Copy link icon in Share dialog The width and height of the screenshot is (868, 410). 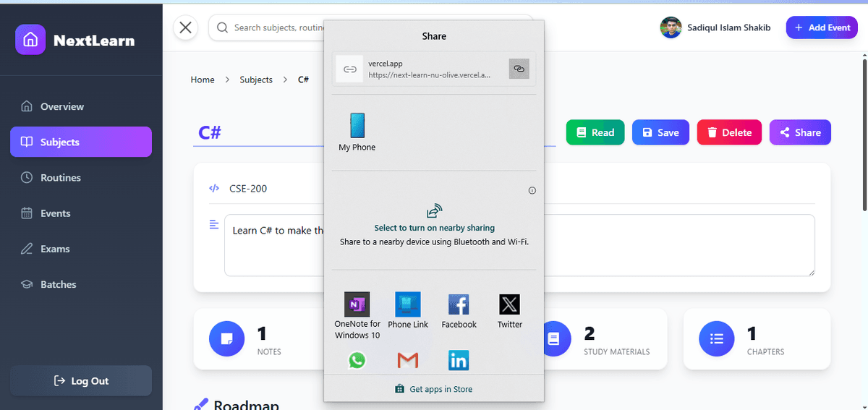pyautogui.click(x=519, y=69)
